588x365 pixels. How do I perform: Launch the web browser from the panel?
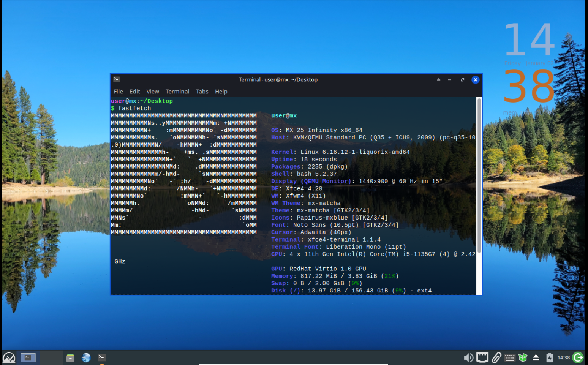[86, 357]
